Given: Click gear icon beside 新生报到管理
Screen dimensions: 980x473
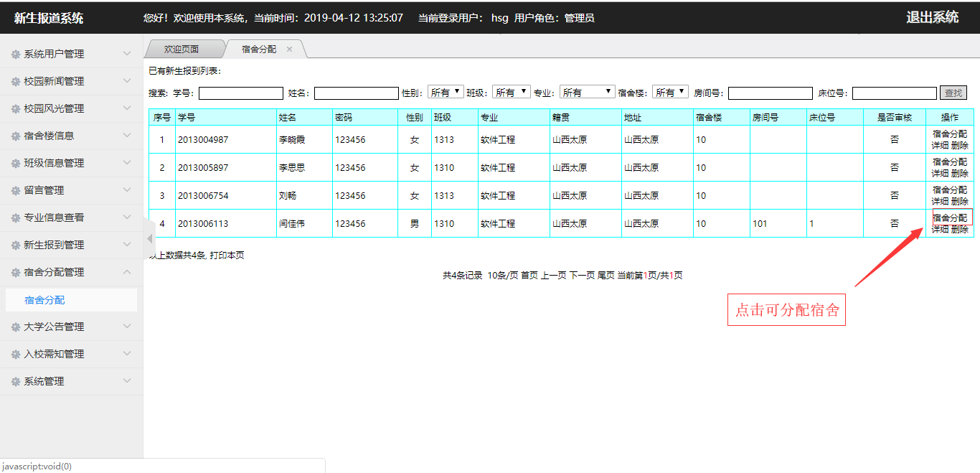Looking at the screenshot, I should [x=16, y=245].
